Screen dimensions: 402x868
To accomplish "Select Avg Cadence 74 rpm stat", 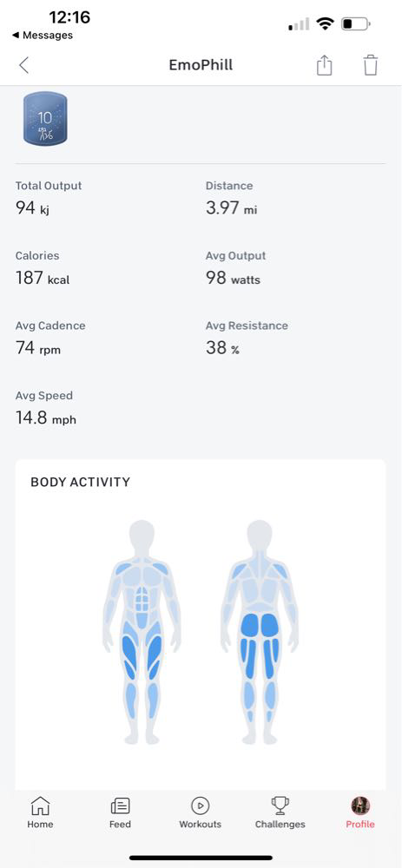I will [x=50, y=338].
